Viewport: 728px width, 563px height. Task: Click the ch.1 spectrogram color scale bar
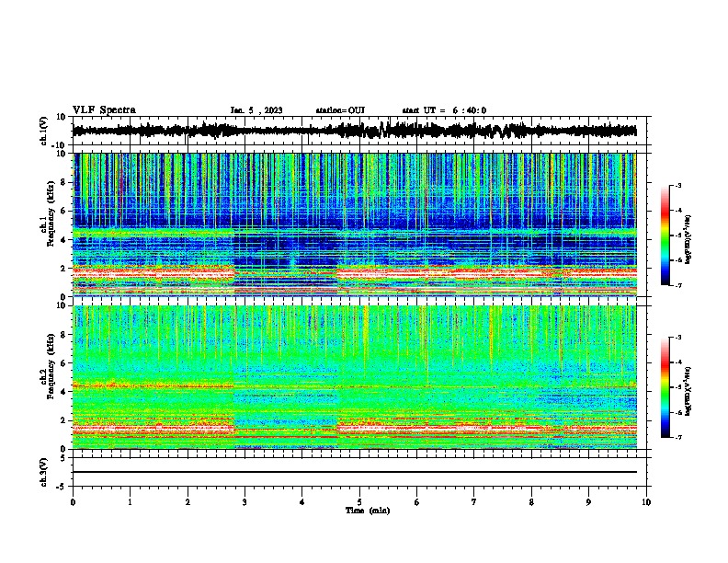pos(665,236)
